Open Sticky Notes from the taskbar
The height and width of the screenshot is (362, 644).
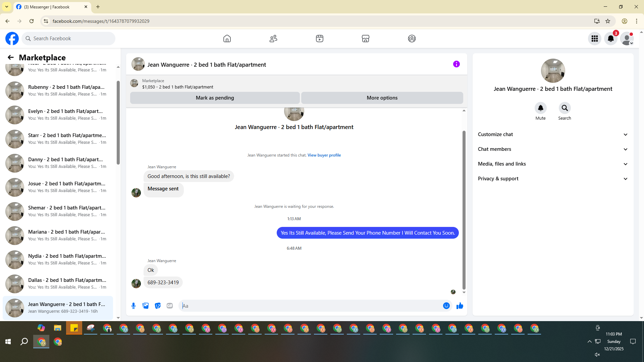74,328
